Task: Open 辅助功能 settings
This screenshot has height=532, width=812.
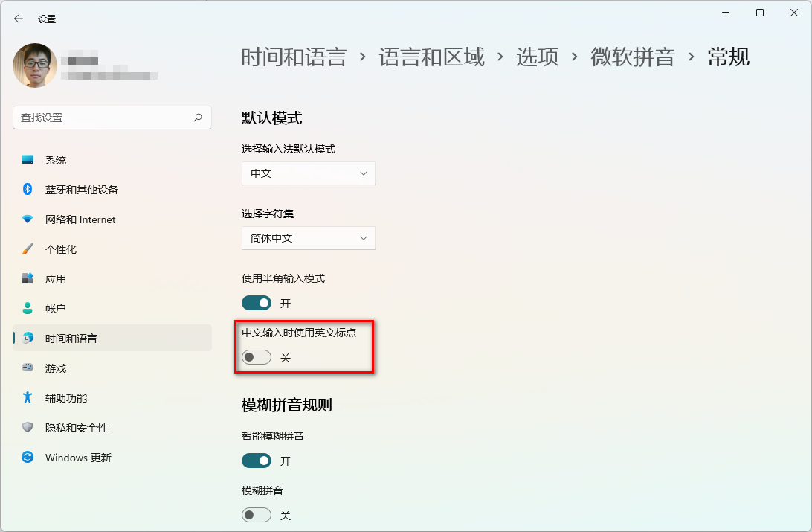Action: 67,397
